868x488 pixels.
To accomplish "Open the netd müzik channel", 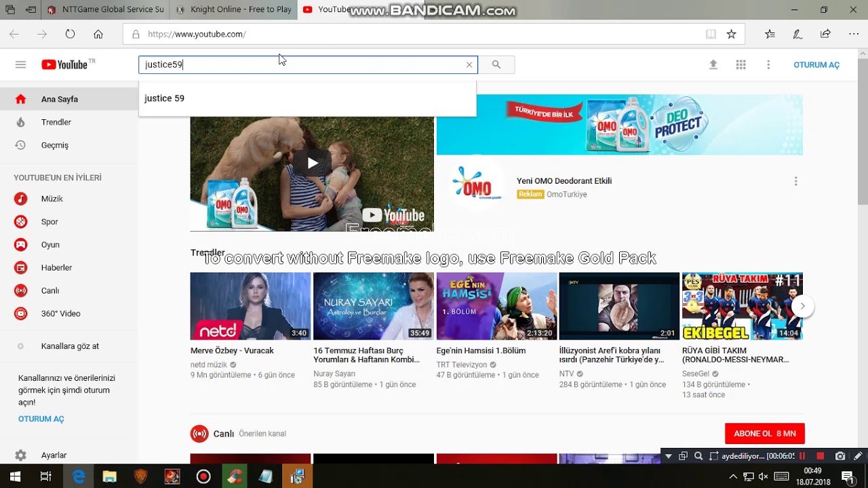I will [209, 365].
